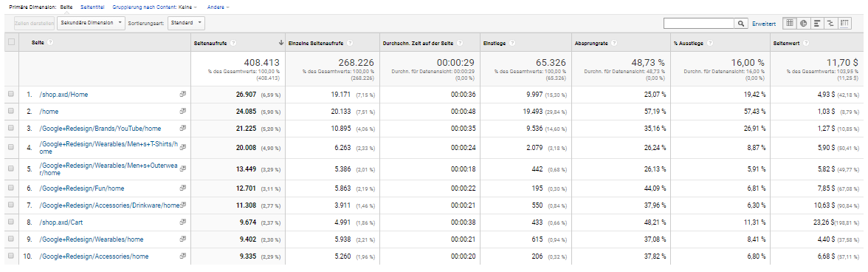Check the box for row 8 /shop.axd/Cart
The image size is (868, 272).
pyautogui.click(x=11, y=222)
